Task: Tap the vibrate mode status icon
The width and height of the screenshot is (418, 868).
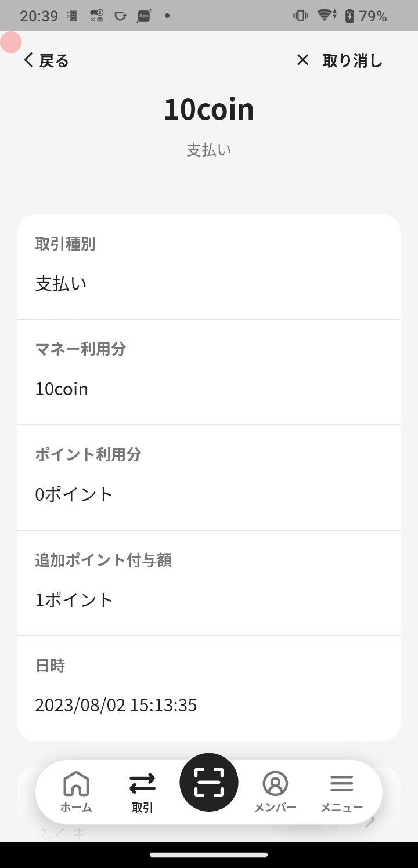Action: pyautogui.click(x=301, y=16)
